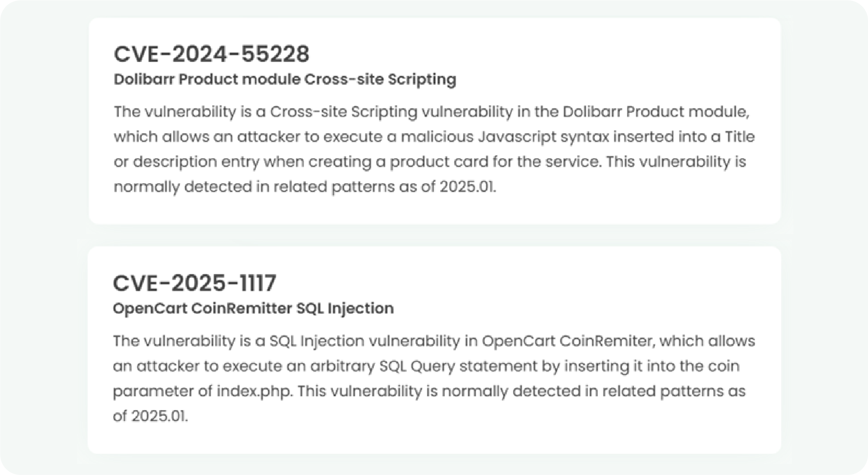Open the OpenCart CoinRemitter vulnerability card

click(x=435, y=350)
